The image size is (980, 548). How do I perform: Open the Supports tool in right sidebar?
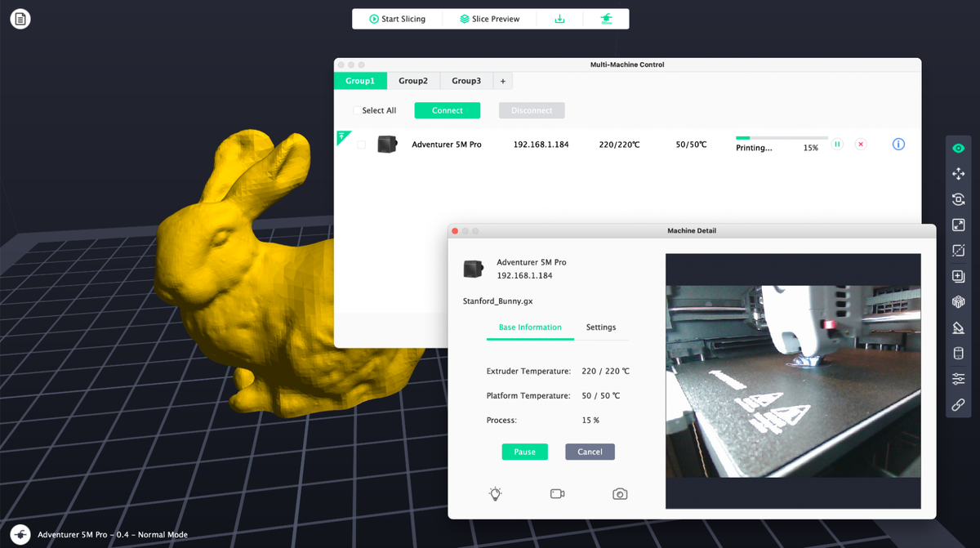(959, 327)
